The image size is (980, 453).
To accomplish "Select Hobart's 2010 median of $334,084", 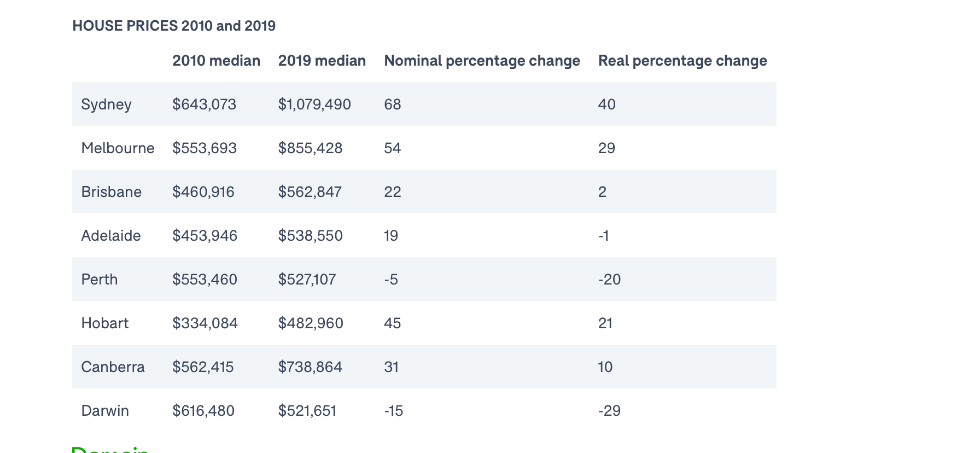I will 205,323.
